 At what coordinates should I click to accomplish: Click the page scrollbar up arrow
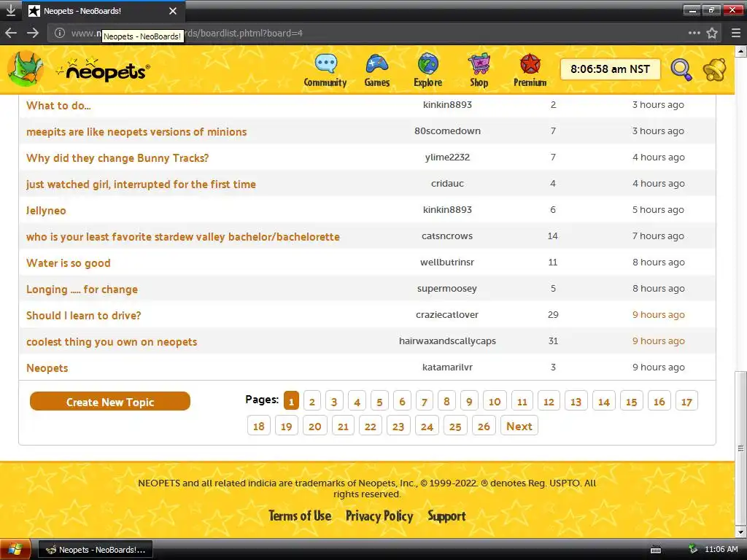tap(741, 50)
